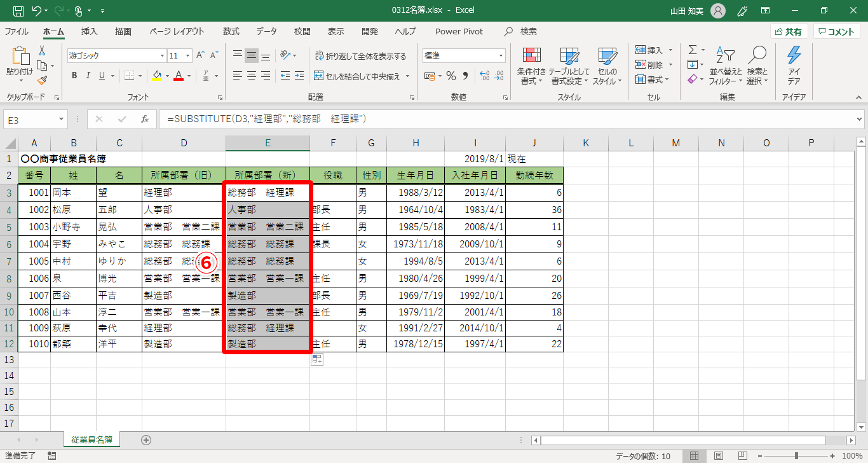This screenshot has width=868, height=463.
Task: Open the セルのスタイル button
Action: [x=607, y=66]
